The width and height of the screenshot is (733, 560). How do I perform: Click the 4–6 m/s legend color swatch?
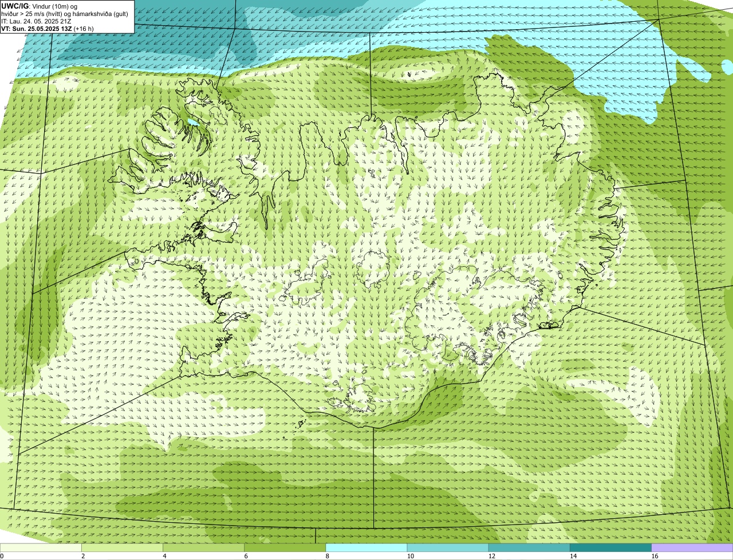(204, 547)
